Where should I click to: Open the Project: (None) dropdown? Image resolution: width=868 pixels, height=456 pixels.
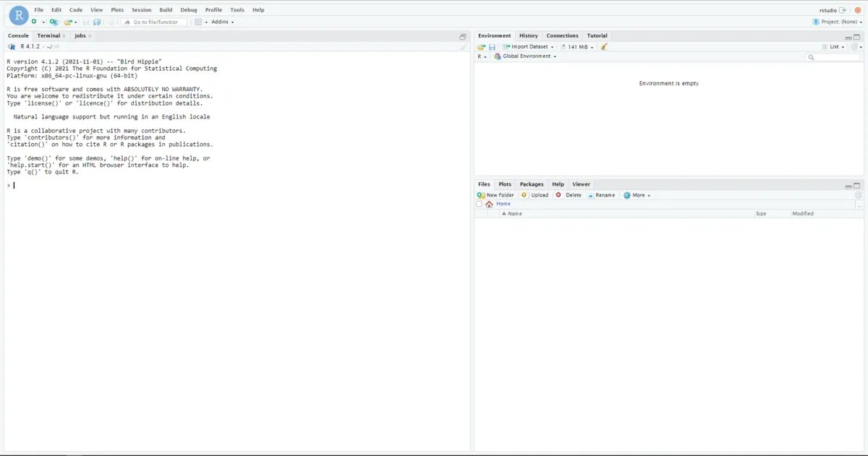coord(838,22)
